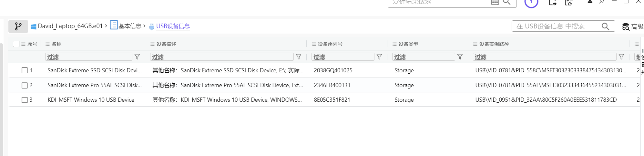Click the funnel filter icon for 设备描述 column
Image resolution: width=644 pixels, height=156 pixels.
(x=299, y=57)
